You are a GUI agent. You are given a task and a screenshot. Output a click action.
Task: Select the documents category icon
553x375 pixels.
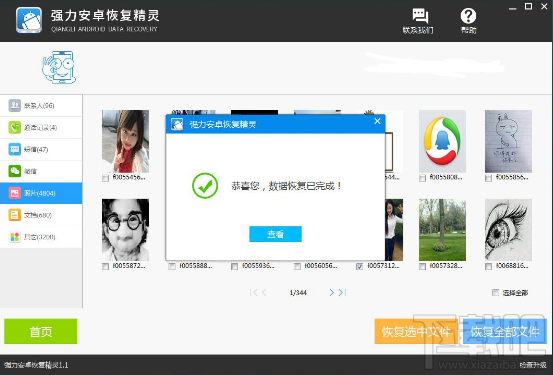(14, 215)
